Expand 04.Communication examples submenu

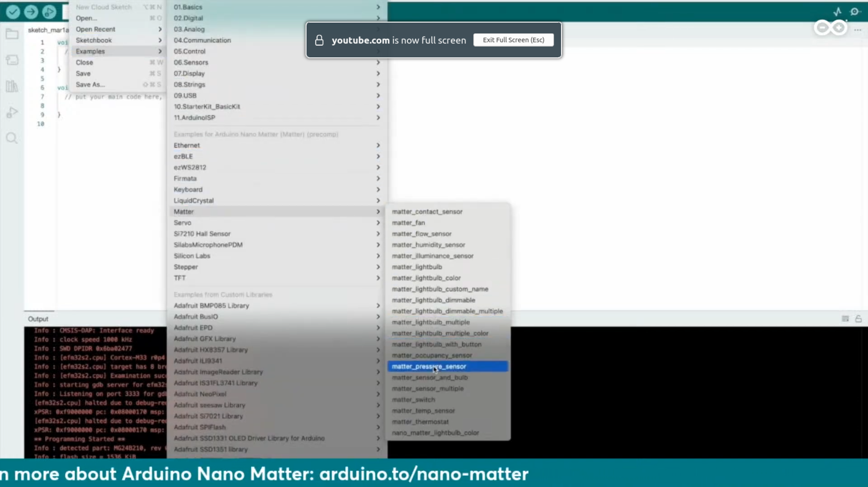(x=277, y=40)
